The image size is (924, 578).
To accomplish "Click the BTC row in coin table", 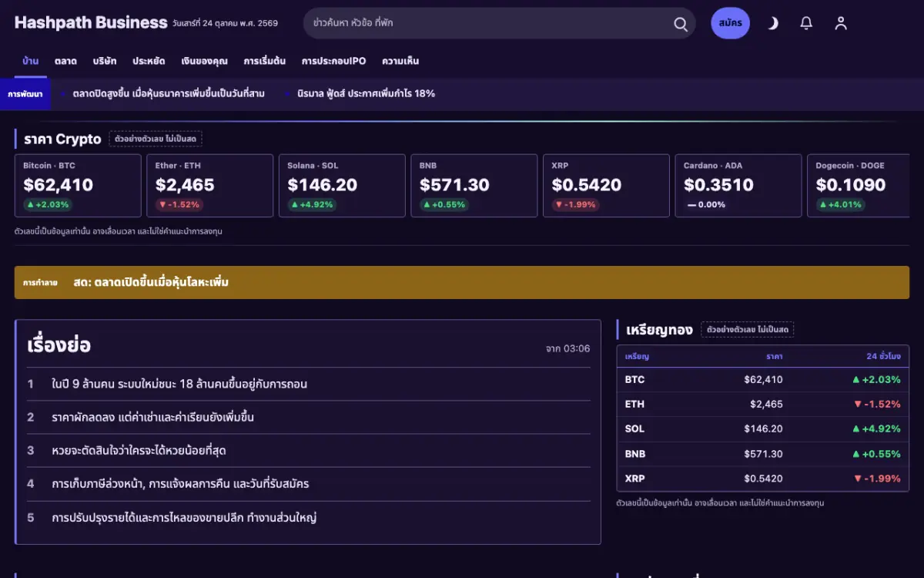I will coord(763,380).
